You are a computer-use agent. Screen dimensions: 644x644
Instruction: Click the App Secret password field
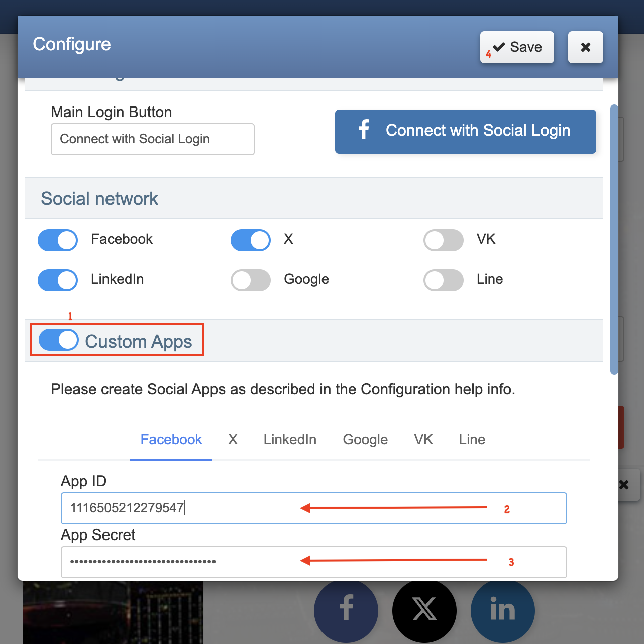pos(314,562)
